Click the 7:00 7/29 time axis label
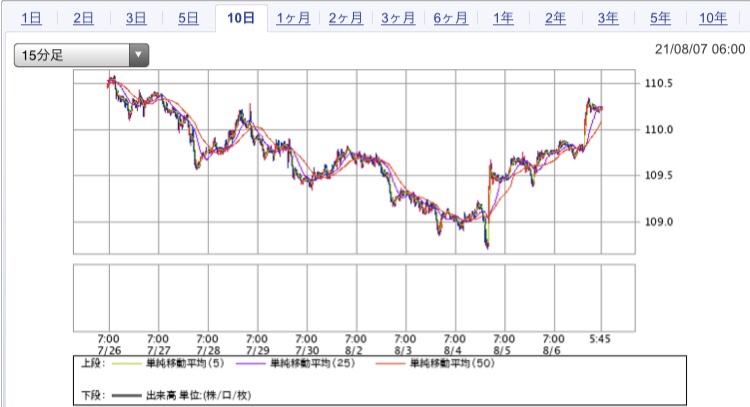This screenshot has height=407, width=750. click(257, 345)
